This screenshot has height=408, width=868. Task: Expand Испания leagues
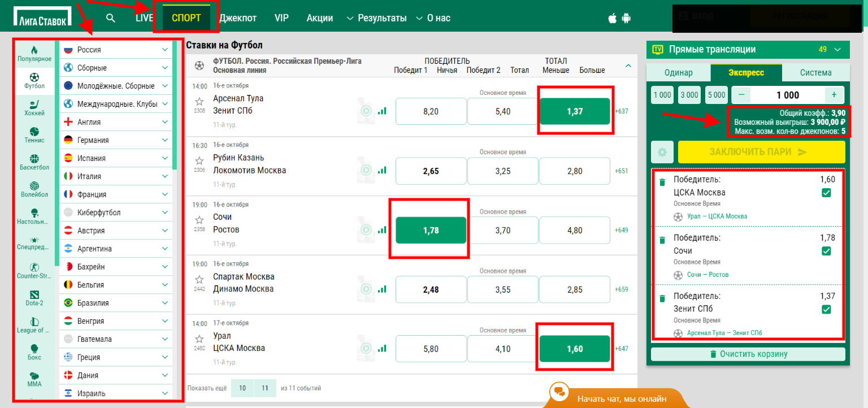(115, 158)
